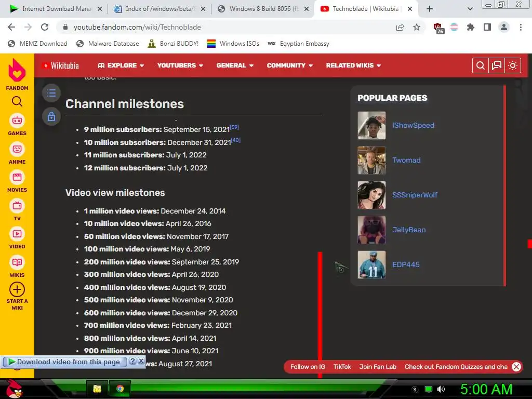Expand the General dropdown menu
532x399 pixels.
point(235,65)
